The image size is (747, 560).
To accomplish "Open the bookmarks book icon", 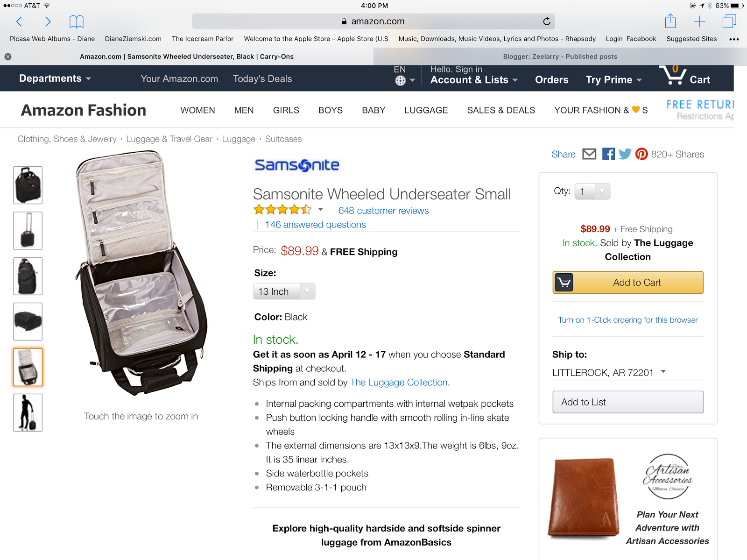I will (77, 21).
